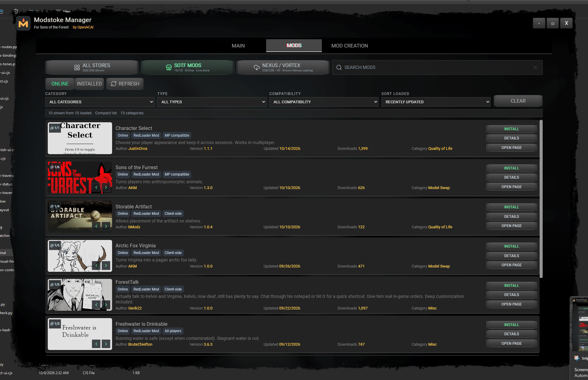This screenshot has width=588, height=380.
Task: Click the Client-side tag on Storable Artifact
Action: tap(173, 214)
